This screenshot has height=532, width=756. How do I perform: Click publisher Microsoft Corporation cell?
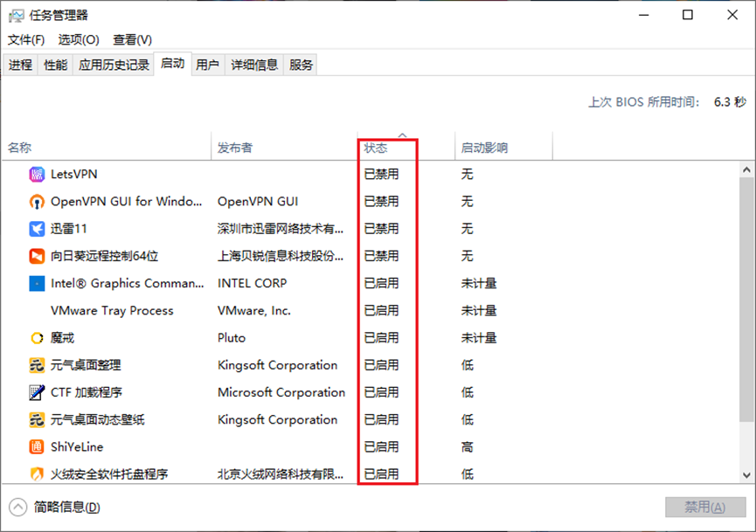281,393
